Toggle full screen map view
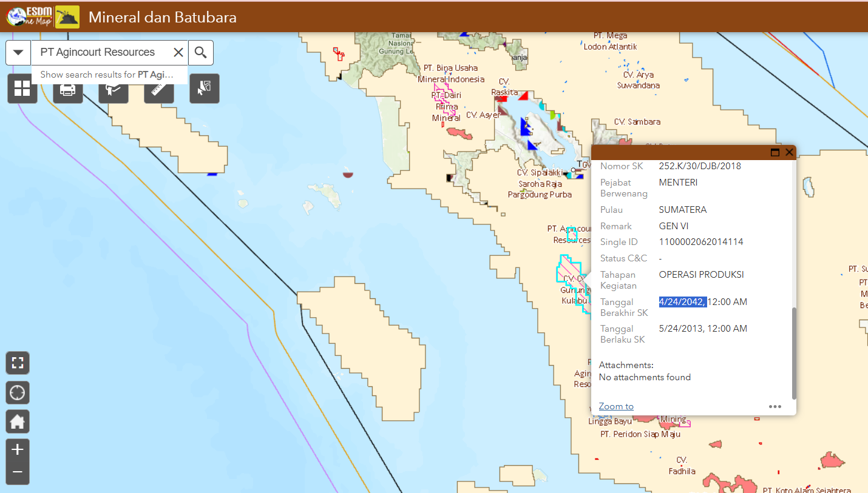 pyautogui.click(x=18, y=363)
